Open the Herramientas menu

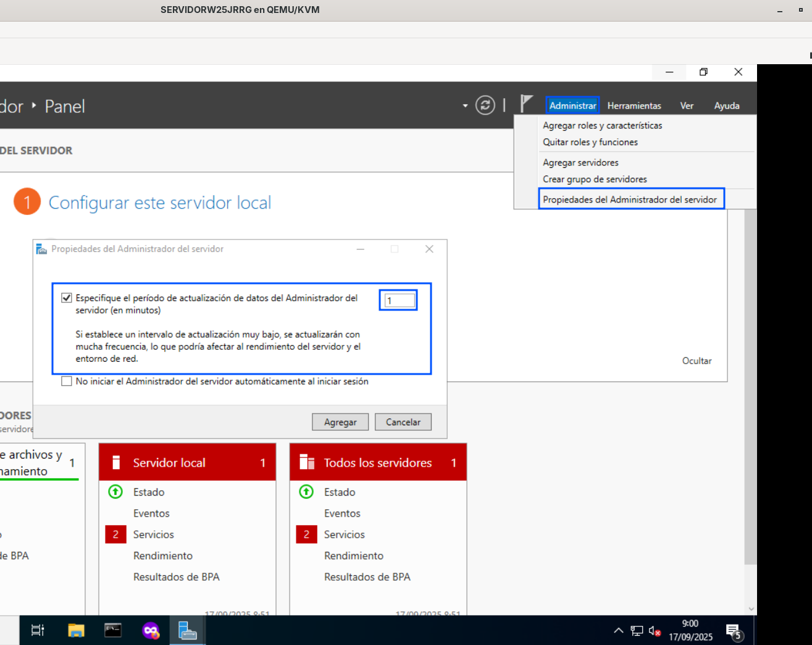pyautogui.click(x=634, y=106)
